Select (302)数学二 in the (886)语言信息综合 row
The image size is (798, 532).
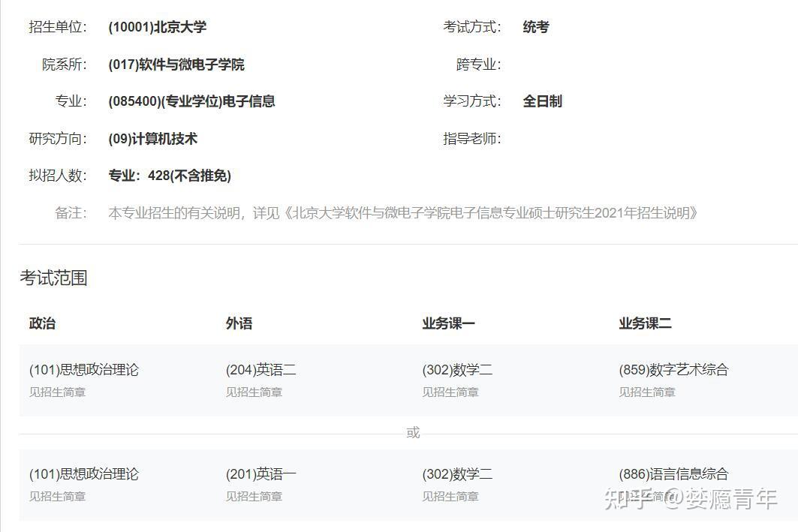point(457,474)
